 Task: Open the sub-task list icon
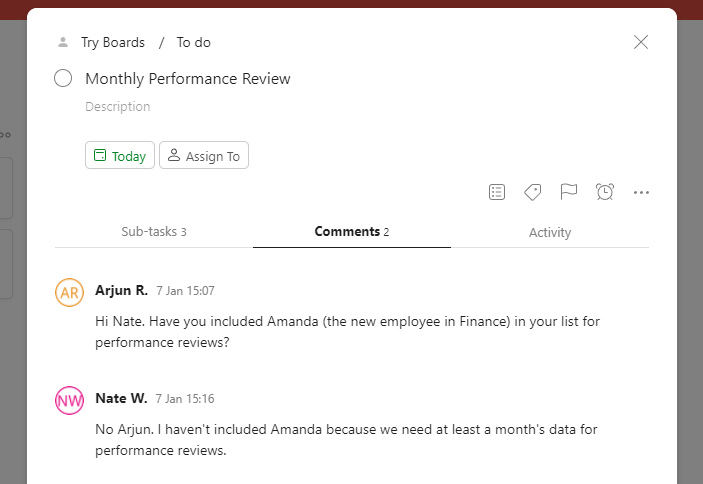tap(497, 192)
